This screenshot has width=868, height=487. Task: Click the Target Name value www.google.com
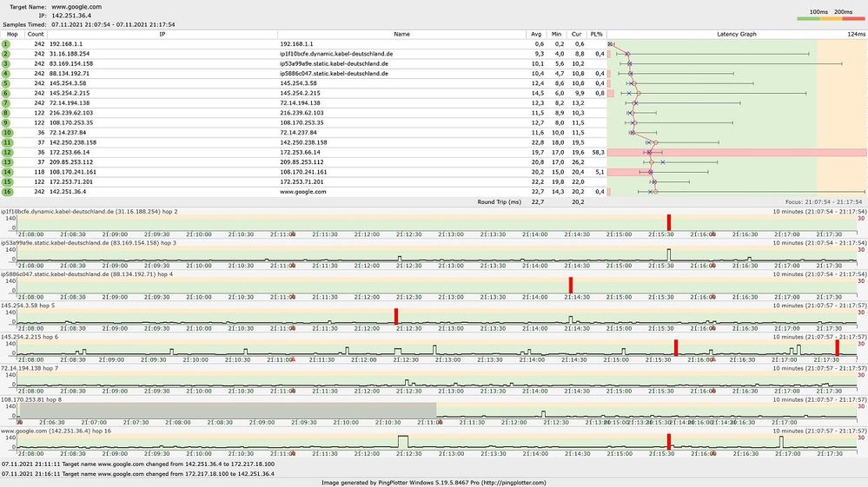[x=76, y=7]
